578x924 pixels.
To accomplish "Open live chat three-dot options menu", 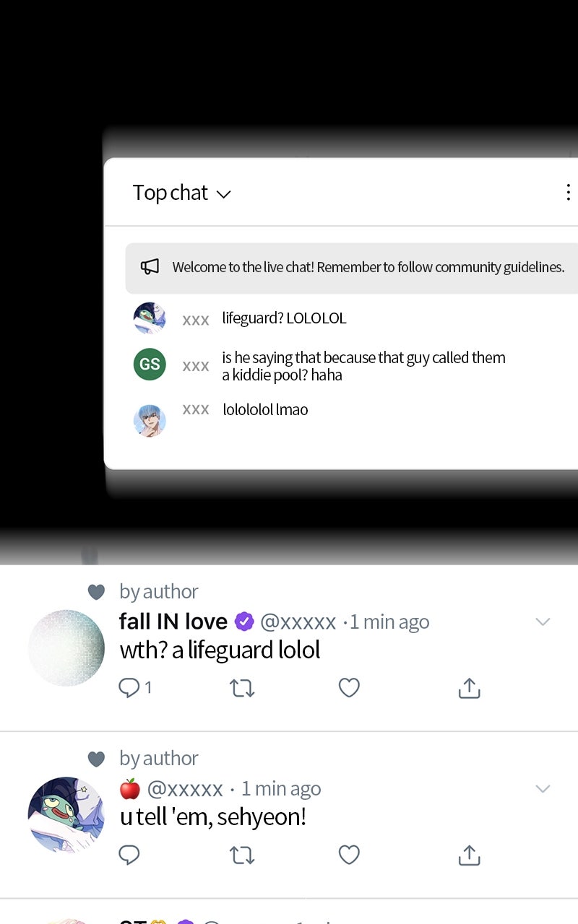I will coord(568,192).
